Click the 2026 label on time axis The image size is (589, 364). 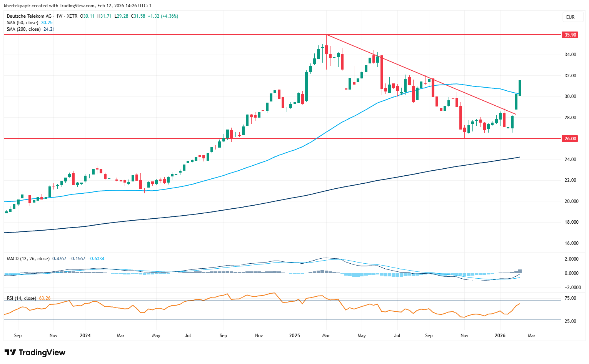500,336
